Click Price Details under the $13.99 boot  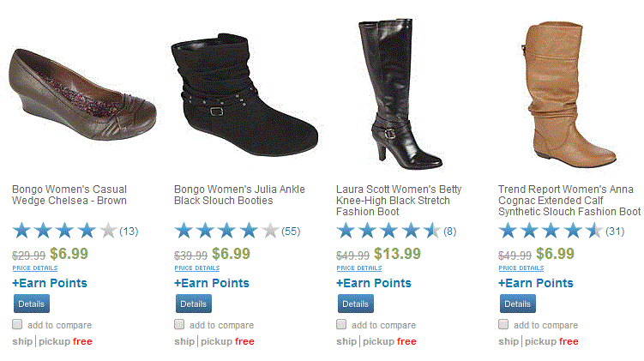[358, 268]
